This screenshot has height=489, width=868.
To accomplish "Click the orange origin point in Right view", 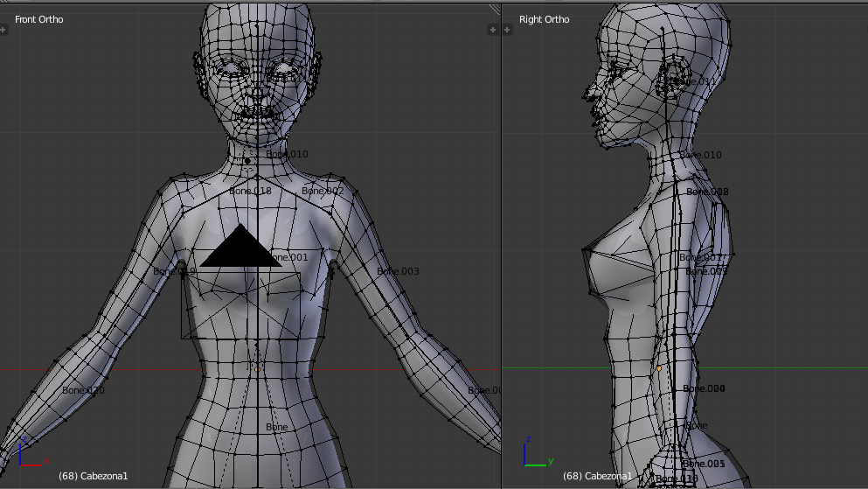I will tap(659, 368).
